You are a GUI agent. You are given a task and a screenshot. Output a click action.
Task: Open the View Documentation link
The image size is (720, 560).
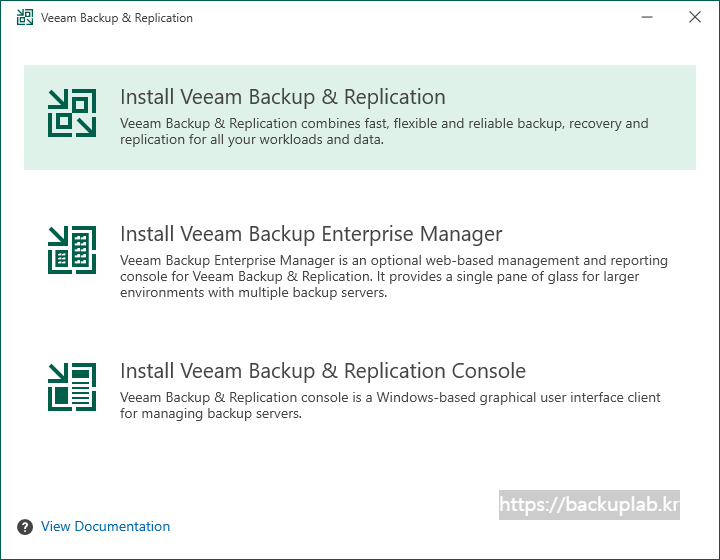pyautogui.click(x=106, y=526)
